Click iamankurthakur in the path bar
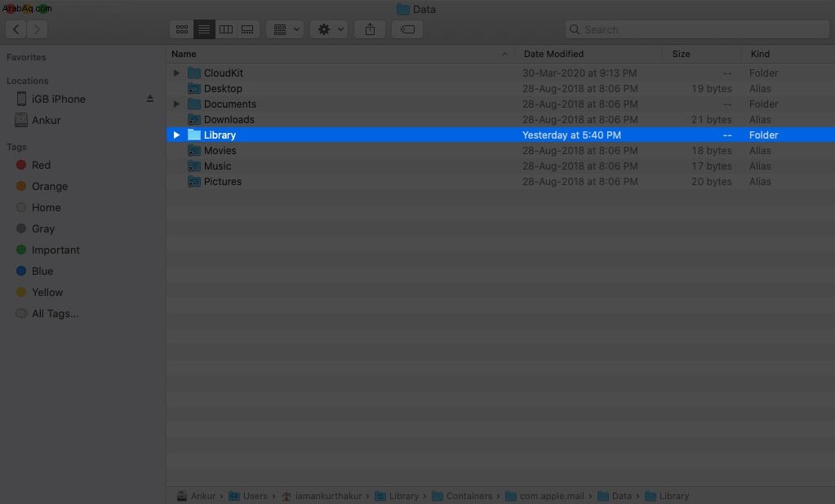Screen dimensions: 835x504 coord(322,496)
